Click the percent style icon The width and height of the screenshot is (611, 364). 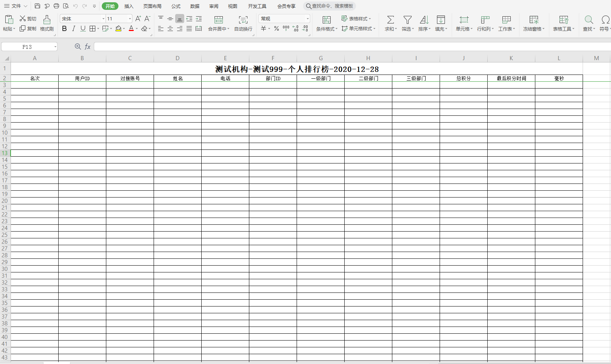(x=277, y=28)
